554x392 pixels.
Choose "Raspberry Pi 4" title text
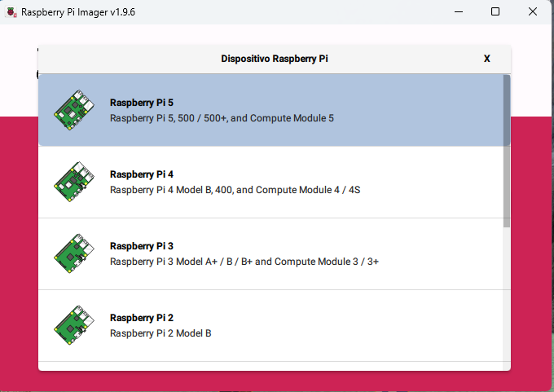click(x=142, y=174)
